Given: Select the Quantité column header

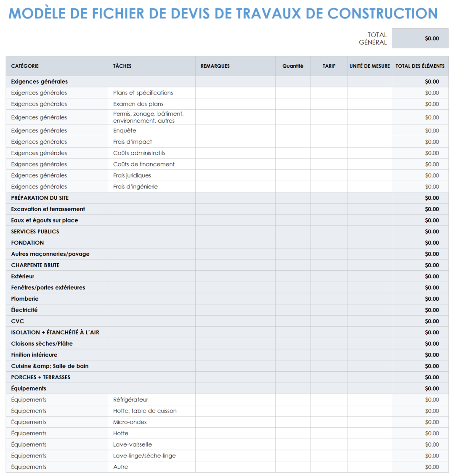Looking at the screenshot, I should pyautogui.click(x=293, y=66).
